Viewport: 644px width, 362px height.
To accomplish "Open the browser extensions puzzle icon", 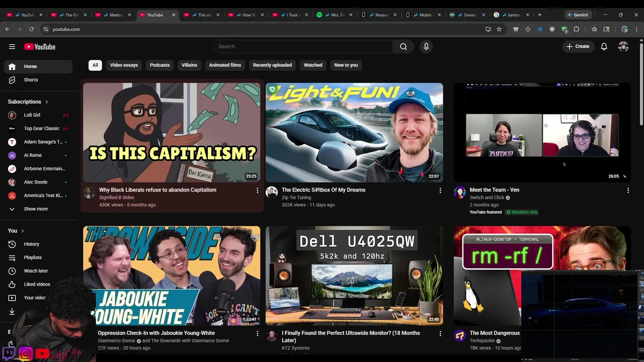I will coord(577,29).
